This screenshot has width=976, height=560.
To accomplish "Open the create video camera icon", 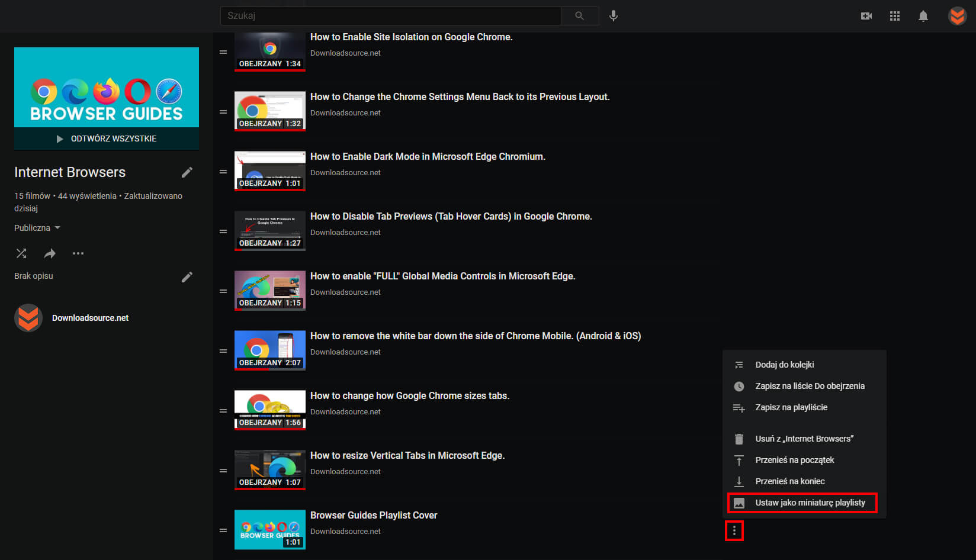I will (x=866, y=16).
